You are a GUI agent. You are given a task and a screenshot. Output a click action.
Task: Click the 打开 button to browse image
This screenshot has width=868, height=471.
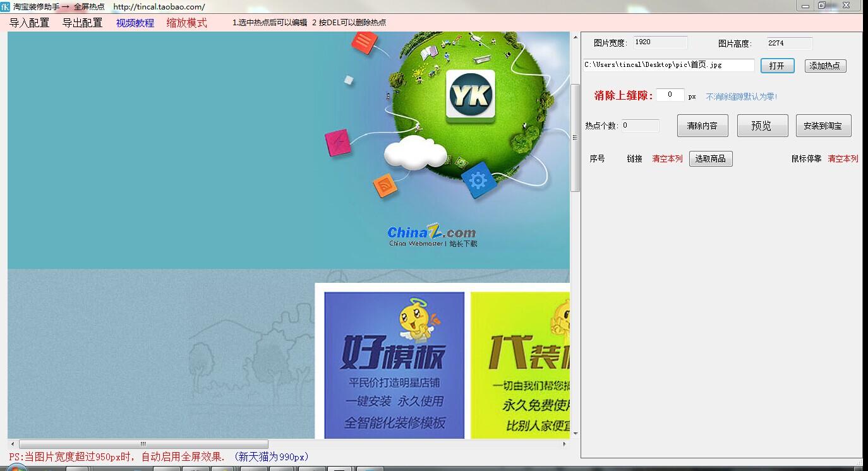point(777,66)
